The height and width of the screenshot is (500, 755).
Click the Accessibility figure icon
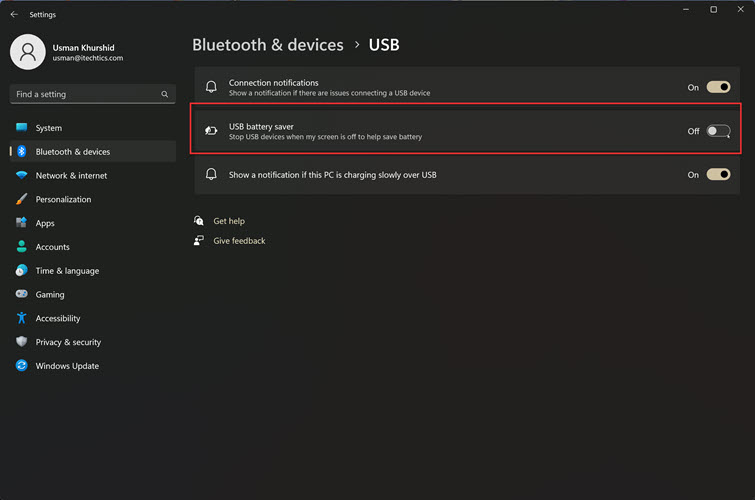pos(21,318)
